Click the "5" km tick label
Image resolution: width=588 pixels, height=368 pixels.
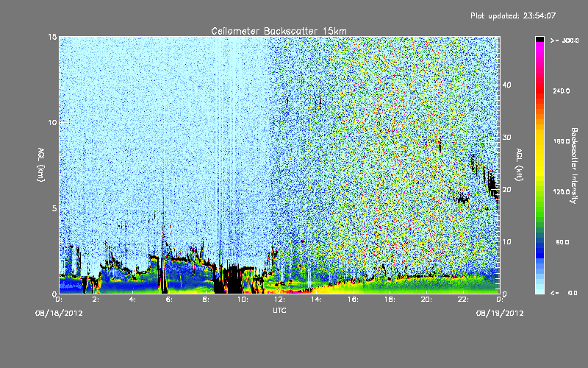click(54, 208)
